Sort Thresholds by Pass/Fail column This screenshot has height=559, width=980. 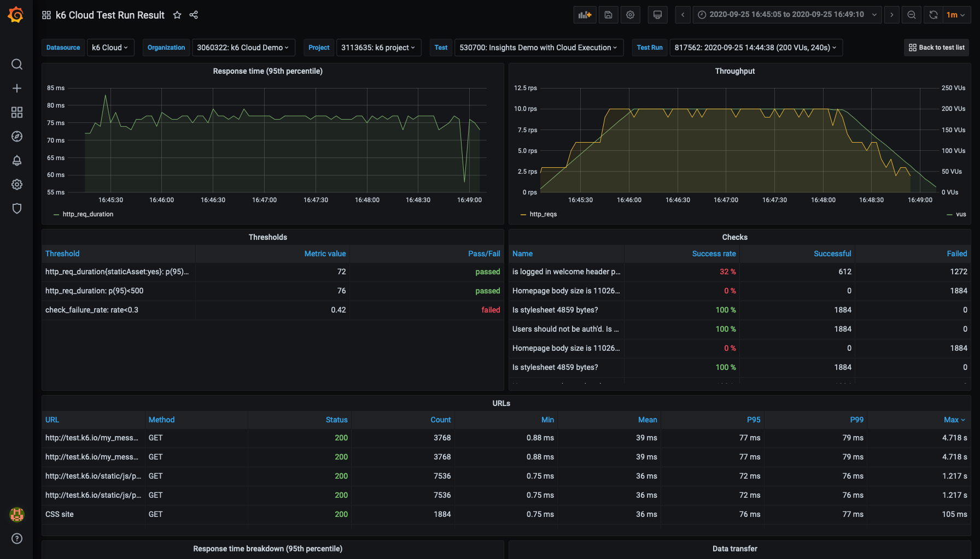(484, 254)
